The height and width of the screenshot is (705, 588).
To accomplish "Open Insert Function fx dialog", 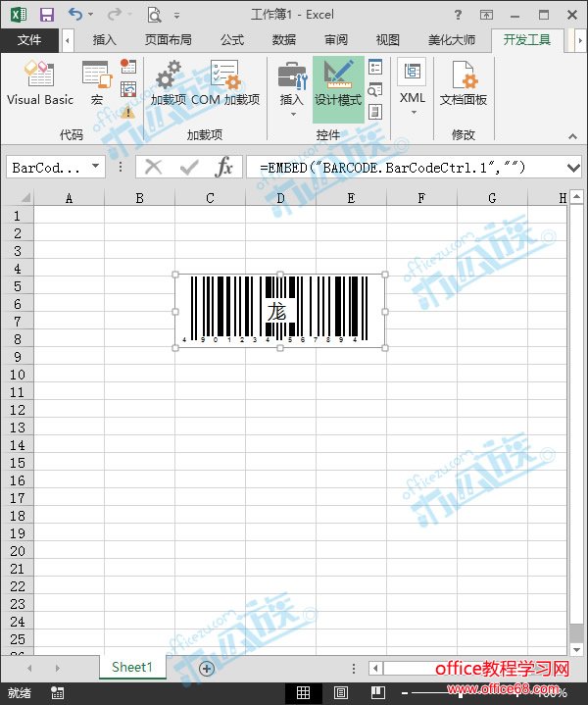I will tap(223, 168).
